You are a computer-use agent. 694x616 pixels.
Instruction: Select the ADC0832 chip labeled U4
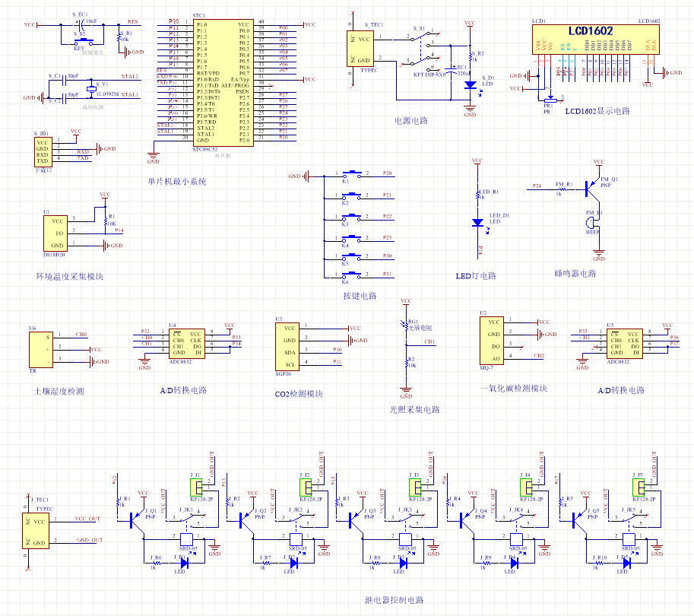(x=187, y=344)
